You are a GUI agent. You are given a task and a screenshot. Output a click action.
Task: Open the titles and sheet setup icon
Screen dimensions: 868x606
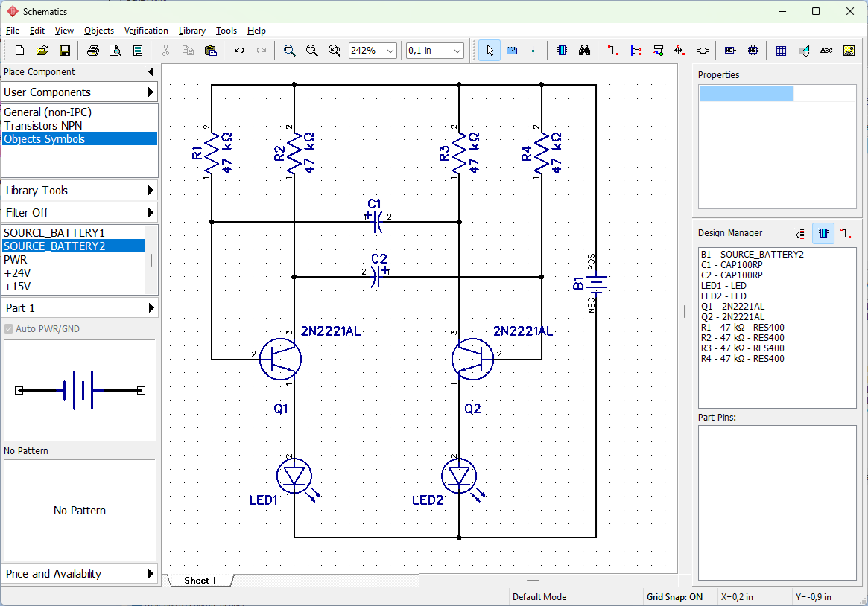(x=138, y=51)
